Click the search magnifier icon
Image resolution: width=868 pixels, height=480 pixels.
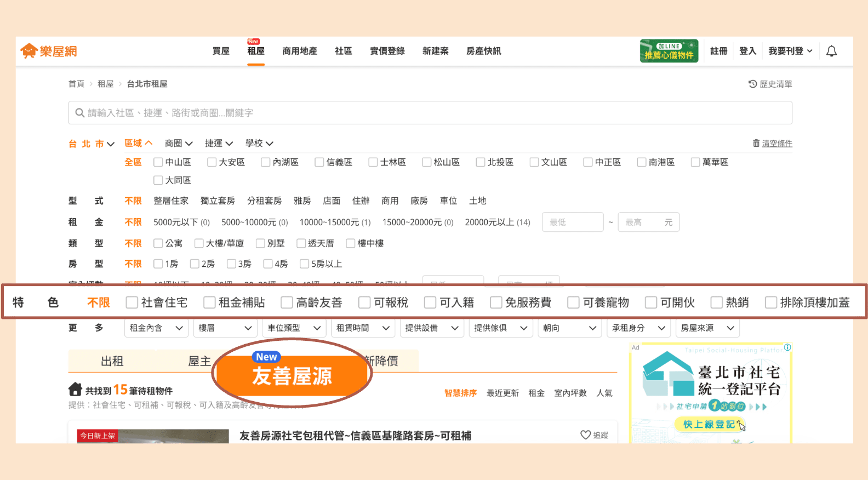(x=80, y=113)
